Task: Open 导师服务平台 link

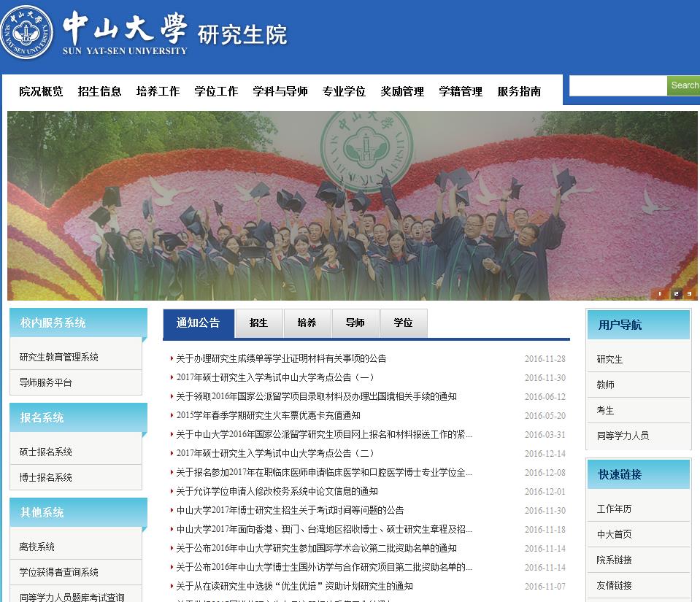Action: coord(45,382)
